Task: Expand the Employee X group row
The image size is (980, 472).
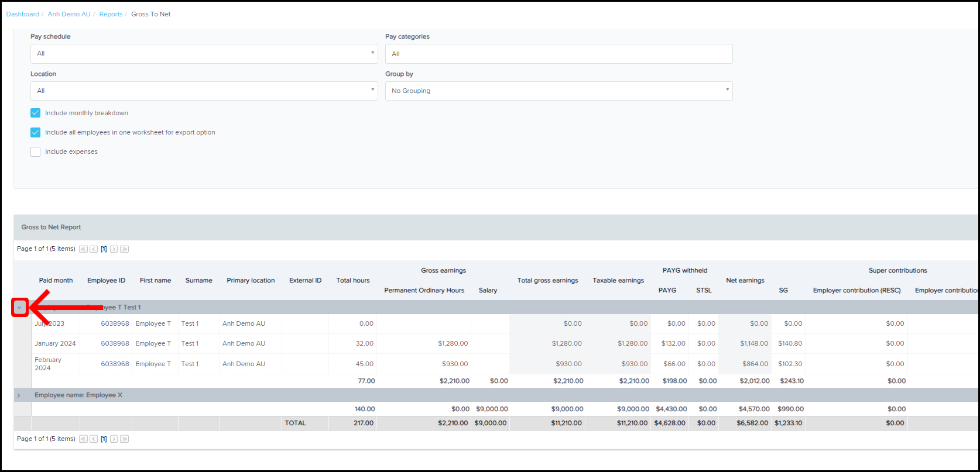Action: click(19, 395)
